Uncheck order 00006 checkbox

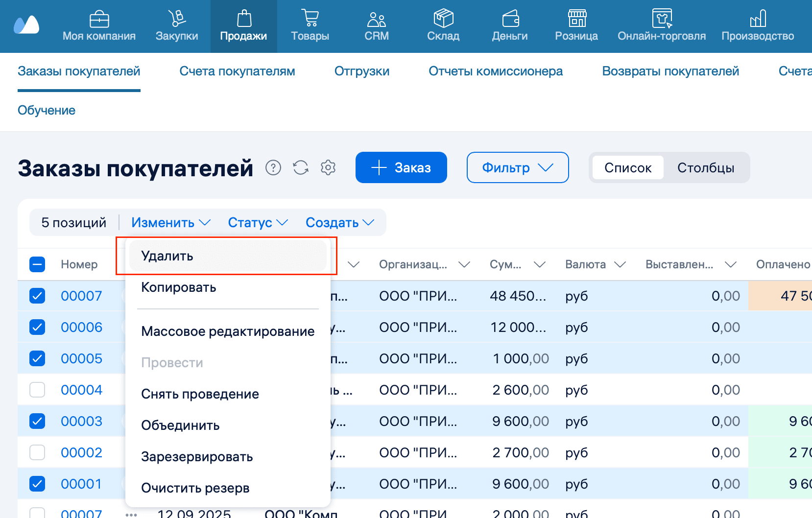coord(37,327)
